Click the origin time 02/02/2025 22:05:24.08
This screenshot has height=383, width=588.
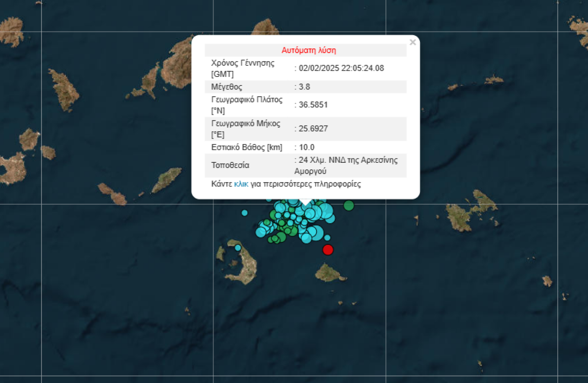(341, 68)
